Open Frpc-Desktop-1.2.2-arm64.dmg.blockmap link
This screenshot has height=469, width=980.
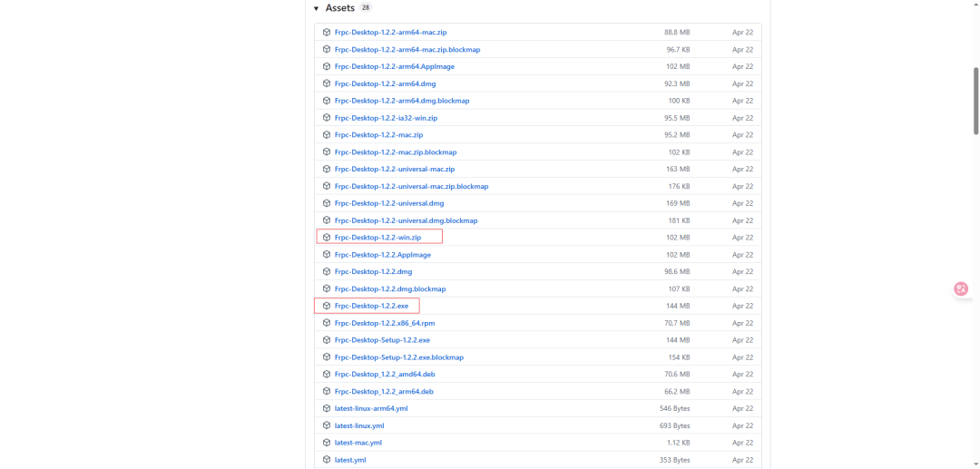coord(402,101)
